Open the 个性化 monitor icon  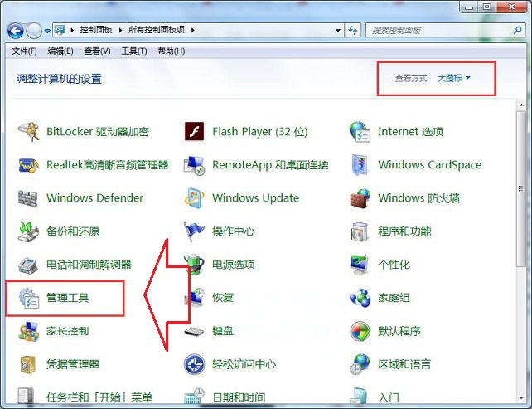click(x=360, y=265)
